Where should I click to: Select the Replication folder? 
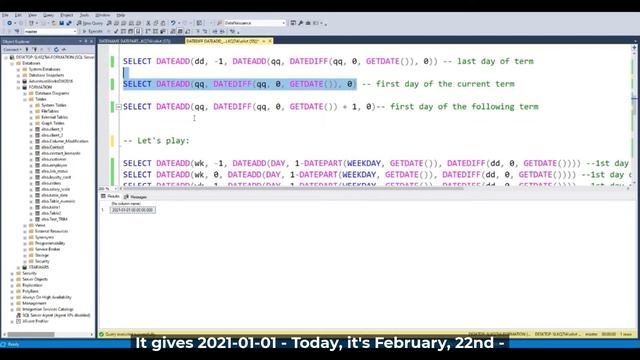coord(32,285)
